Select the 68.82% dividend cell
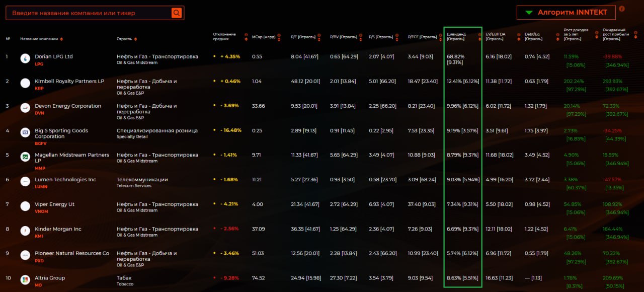644x292 pixels. pos(456,59)
